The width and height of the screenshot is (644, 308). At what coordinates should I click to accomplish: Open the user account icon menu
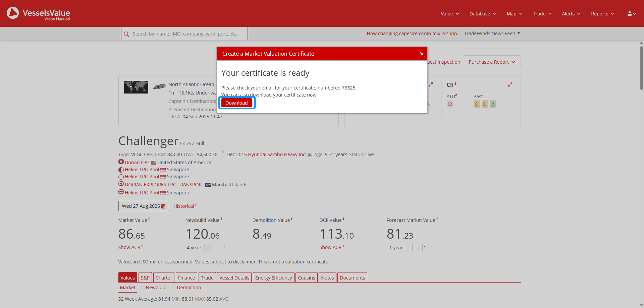[631, 14]
